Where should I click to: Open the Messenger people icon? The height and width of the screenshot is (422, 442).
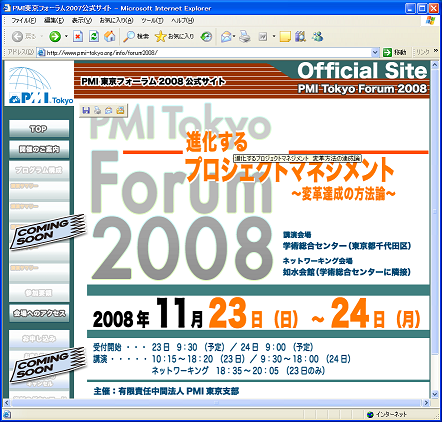[317, 36]
